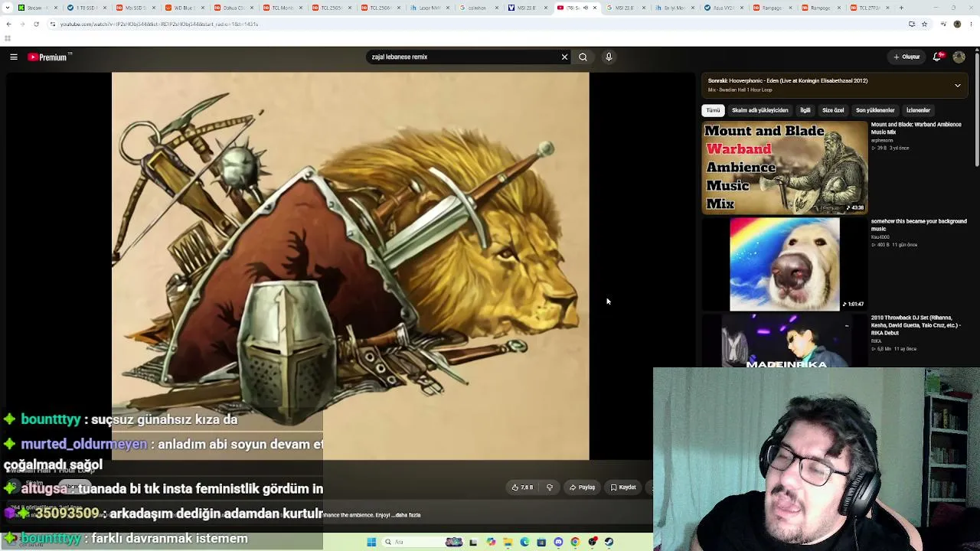Dislike the video with thumbs-down

coord(550,487)
